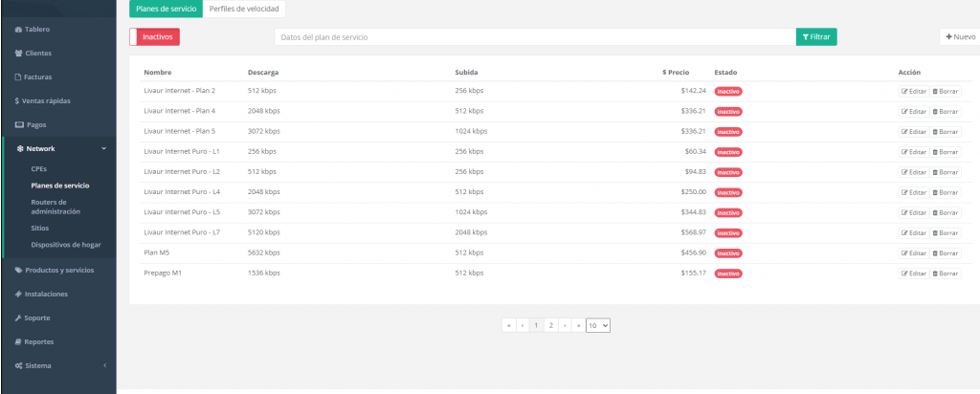Viewport: 980px width, 394px height.
Task: Open Clientes in the sidebar
Action: click(33, 53)
